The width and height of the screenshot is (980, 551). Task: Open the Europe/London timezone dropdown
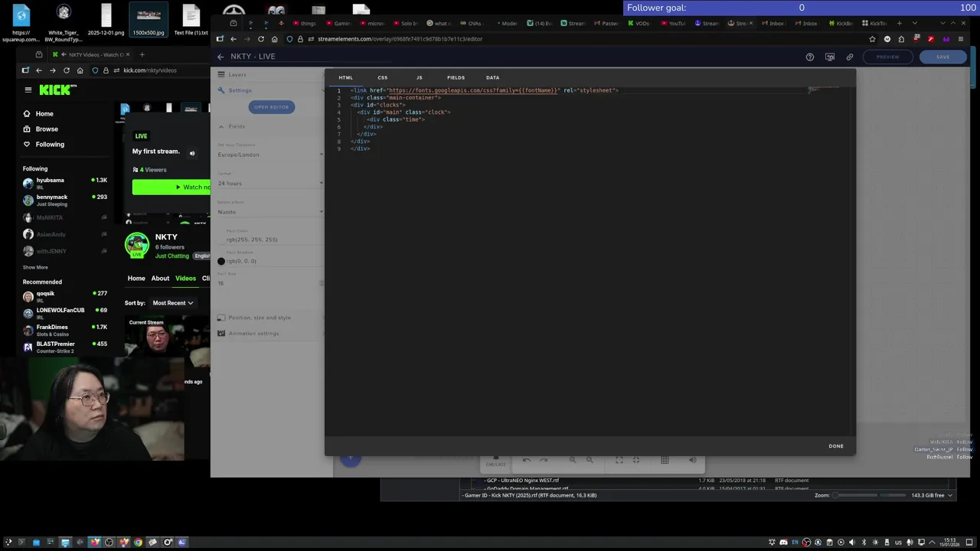(270, 155)
